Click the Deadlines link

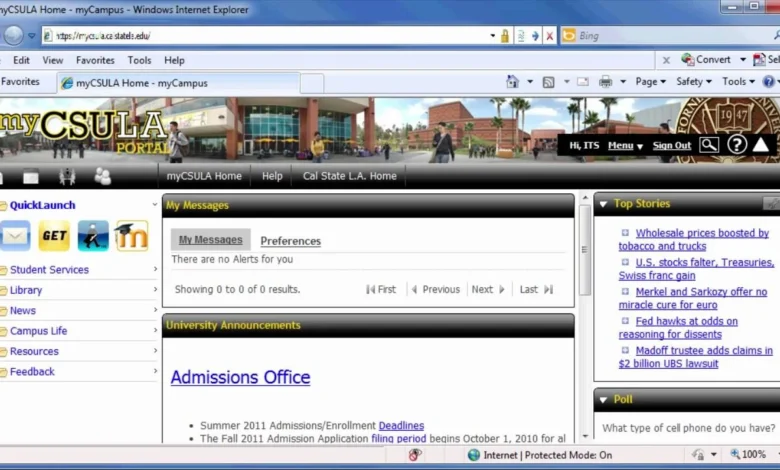[401, 426]
